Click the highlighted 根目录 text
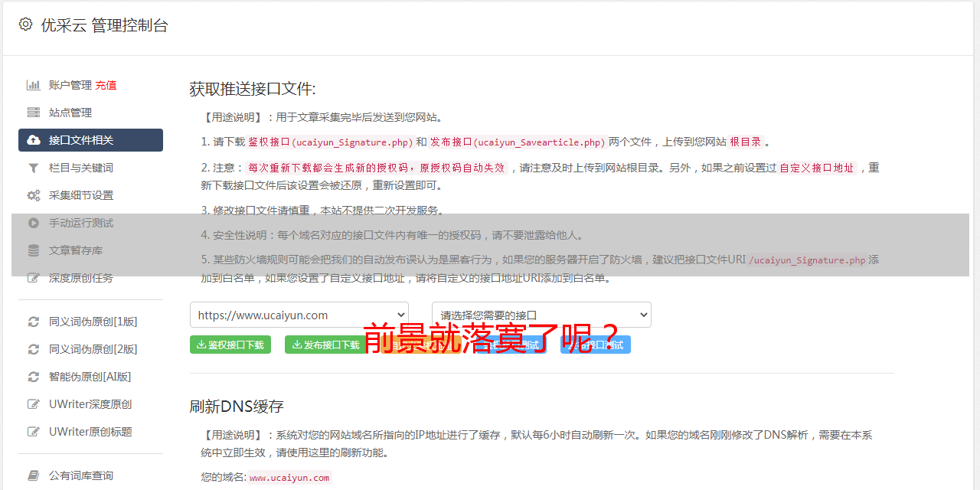The image size is (980, 490). [746, 142]
